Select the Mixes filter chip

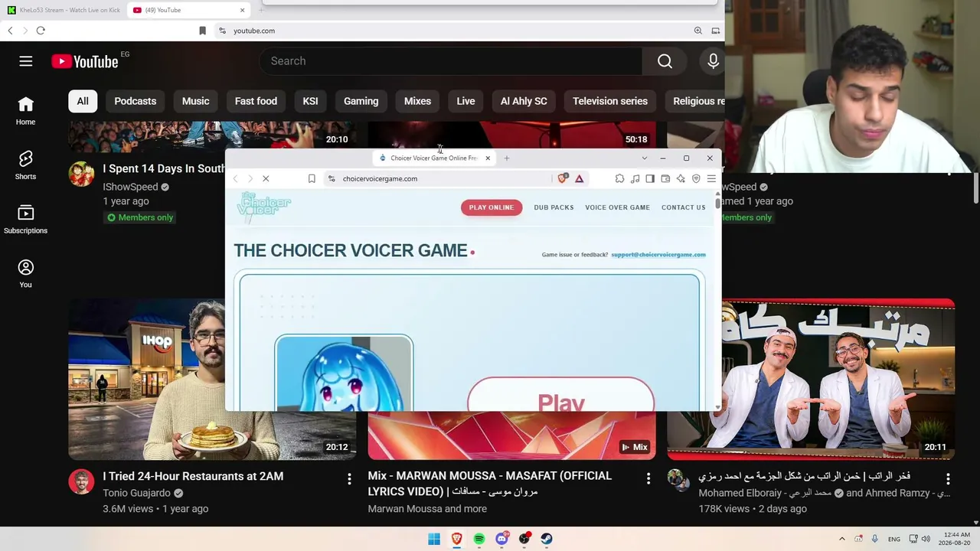click(417, 101)
